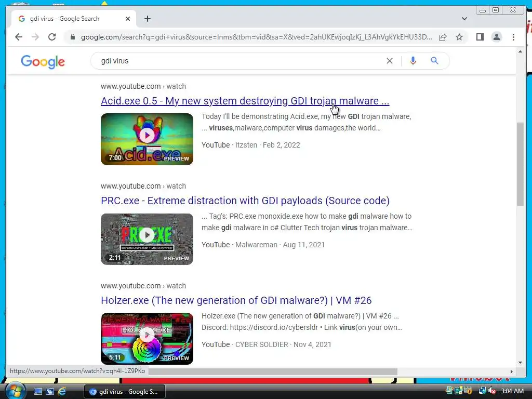Click the horizontal scroll right arrow
This screenshot has width=532, height=399.
click(x=511, y=371)
